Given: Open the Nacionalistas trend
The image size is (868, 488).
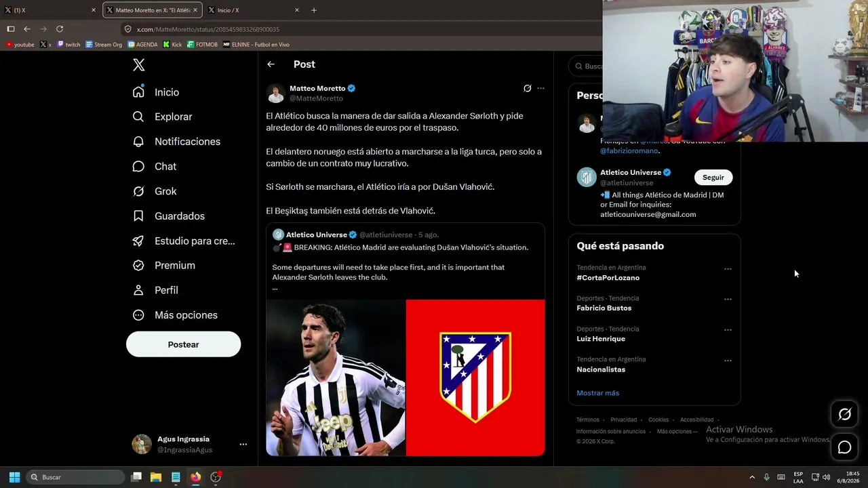Looking at the screenshot, I should (x=601, y=369).
